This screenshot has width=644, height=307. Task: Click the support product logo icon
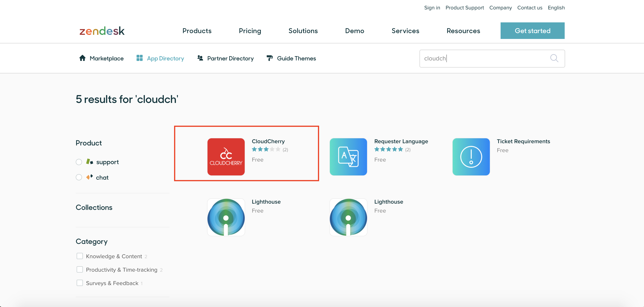pos(89,162)
